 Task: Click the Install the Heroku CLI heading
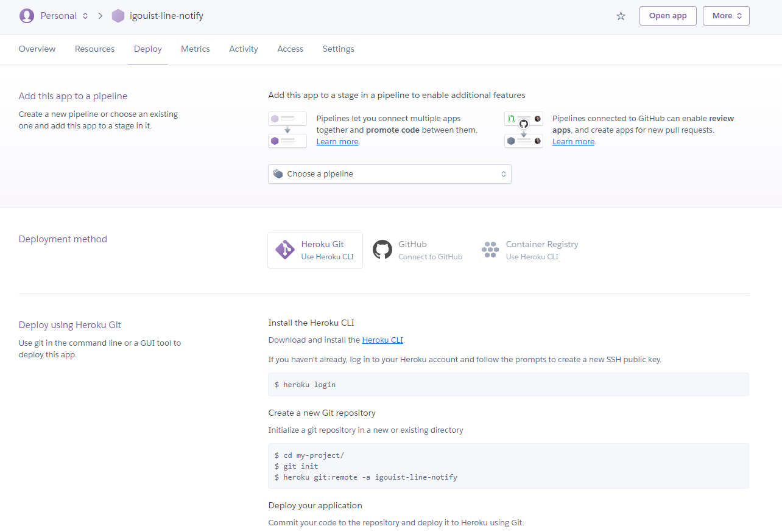point(311,323)
